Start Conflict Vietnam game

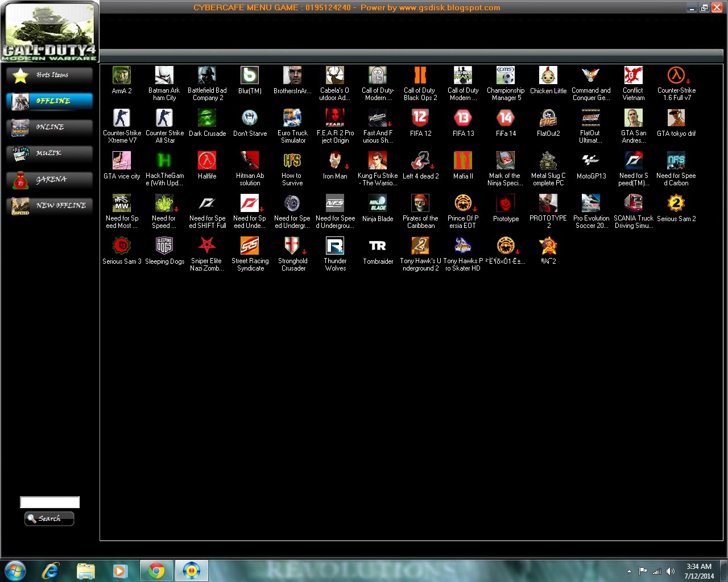coord(634,75)
